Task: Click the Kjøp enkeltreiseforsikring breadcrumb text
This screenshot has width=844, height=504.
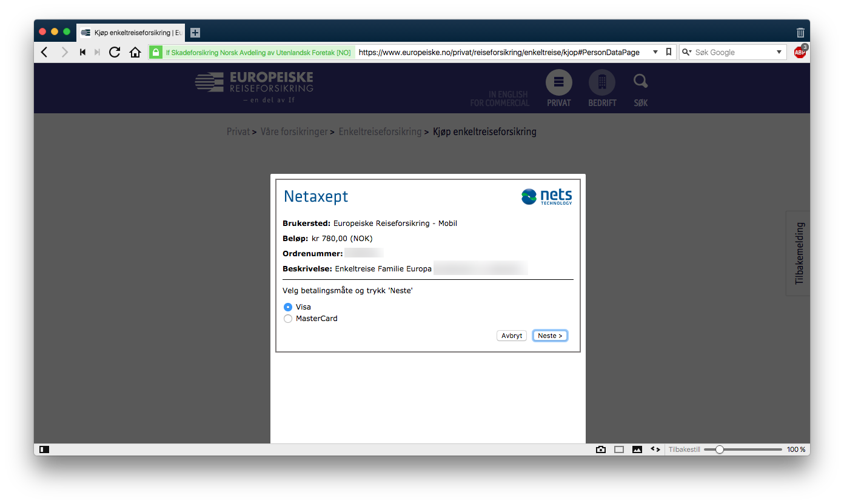Action: (x=484, y=131)
